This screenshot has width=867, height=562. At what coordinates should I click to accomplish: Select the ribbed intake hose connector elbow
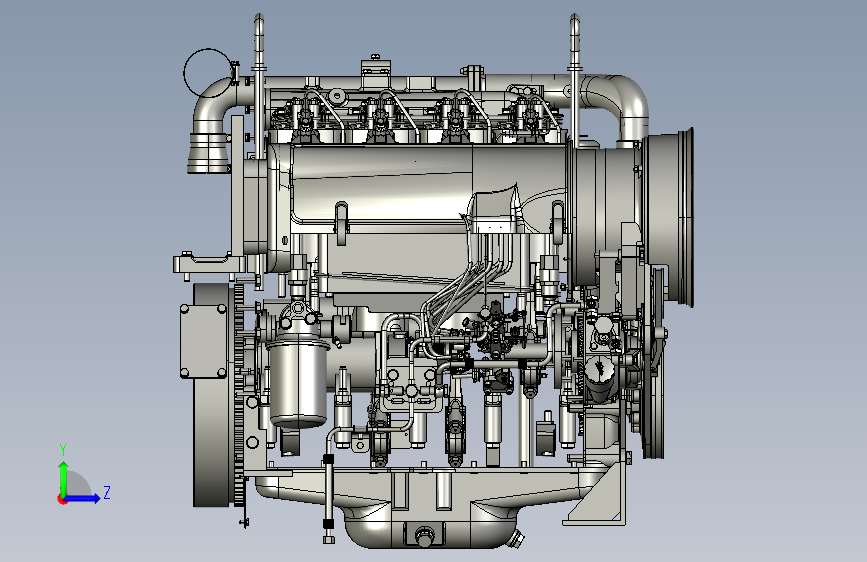(208, 153)
